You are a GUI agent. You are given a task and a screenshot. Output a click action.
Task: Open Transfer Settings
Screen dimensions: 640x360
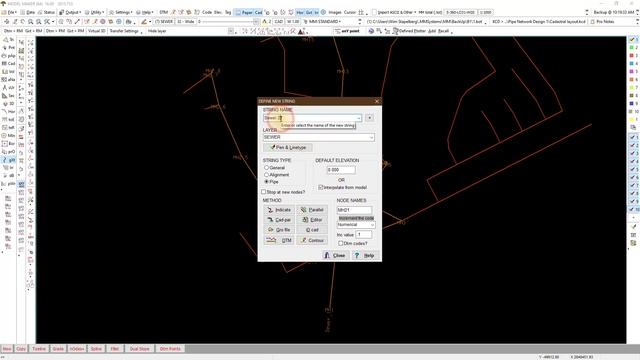coord(124,31)
